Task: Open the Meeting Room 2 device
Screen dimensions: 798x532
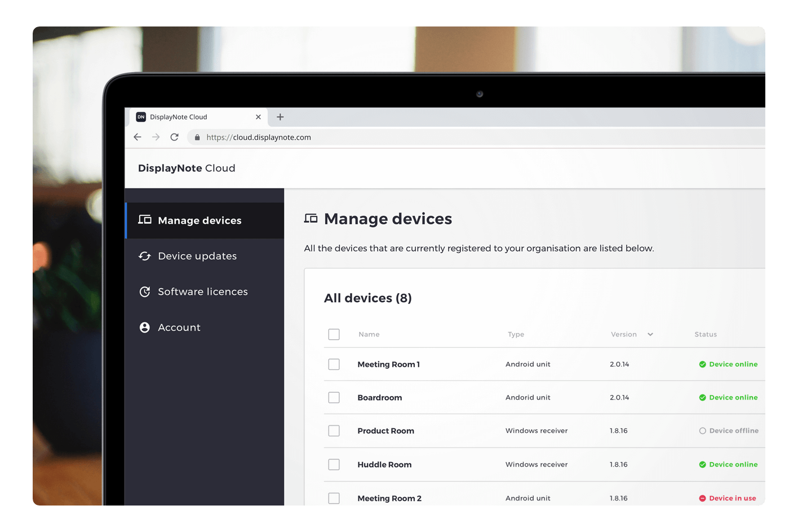Action: point(389,498)
